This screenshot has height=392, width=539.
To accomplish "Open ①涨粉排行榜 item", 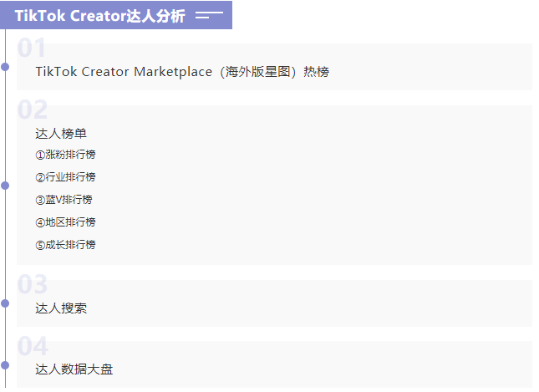I will point(65,155).
